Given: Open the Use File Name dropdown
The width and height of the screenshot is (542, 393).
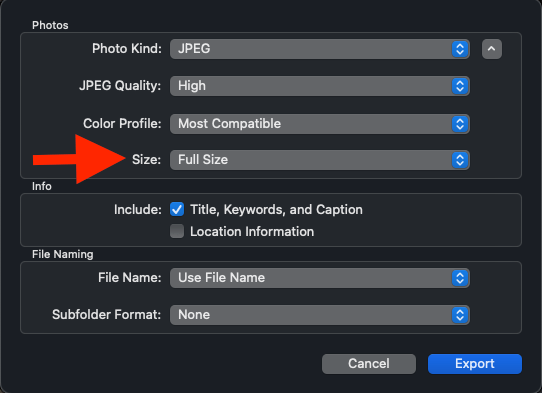Looking at the screenshot, I should pyautogui.click(x=320, y=278).
